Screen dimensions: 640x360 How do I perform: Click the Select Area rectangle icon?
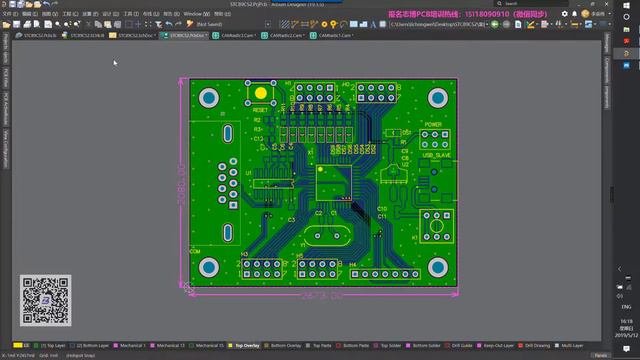[129, 24]
